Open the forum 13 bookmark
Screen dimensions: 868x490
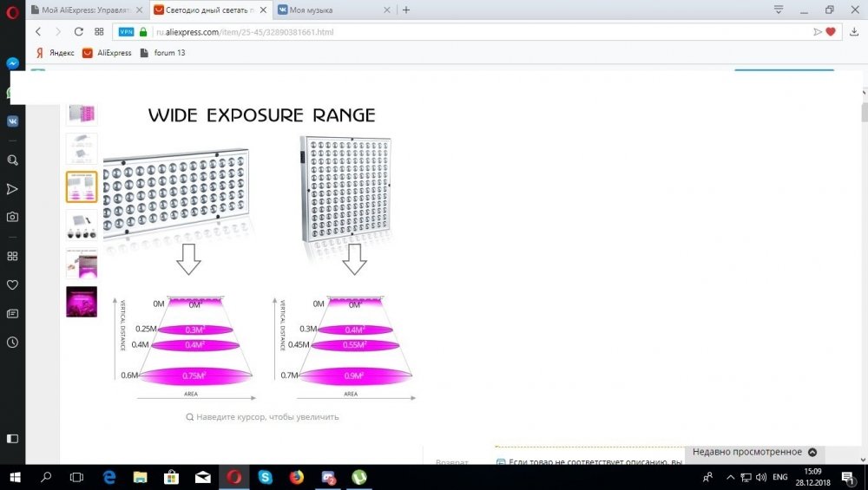(163, 53)
